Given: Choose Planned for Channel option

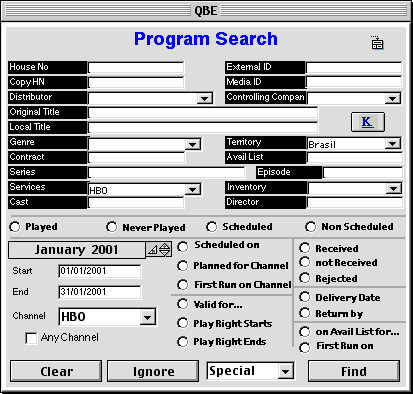Looking at the screenshot, I should 183,266.
